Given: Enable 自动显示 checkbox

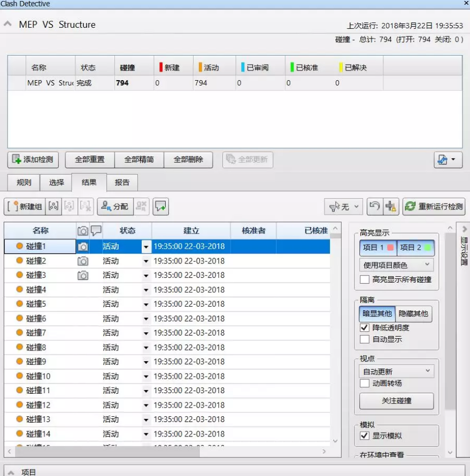Looking at the screenshot, I should click(365, 339).
